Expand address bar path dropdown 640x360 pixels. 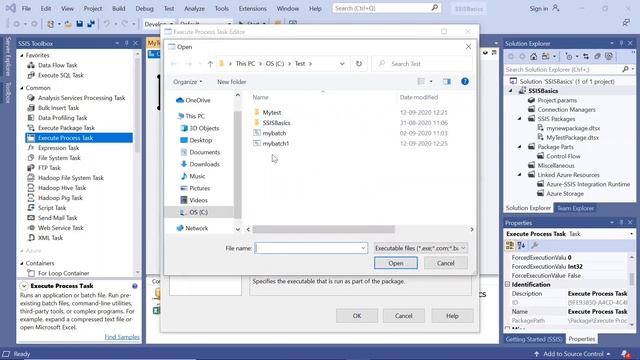point(342,64)
